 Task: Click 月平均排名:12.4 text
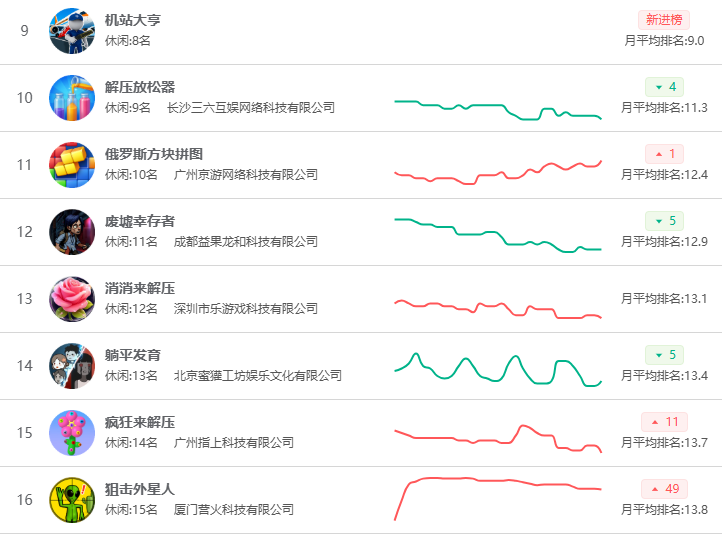(664, 175)
